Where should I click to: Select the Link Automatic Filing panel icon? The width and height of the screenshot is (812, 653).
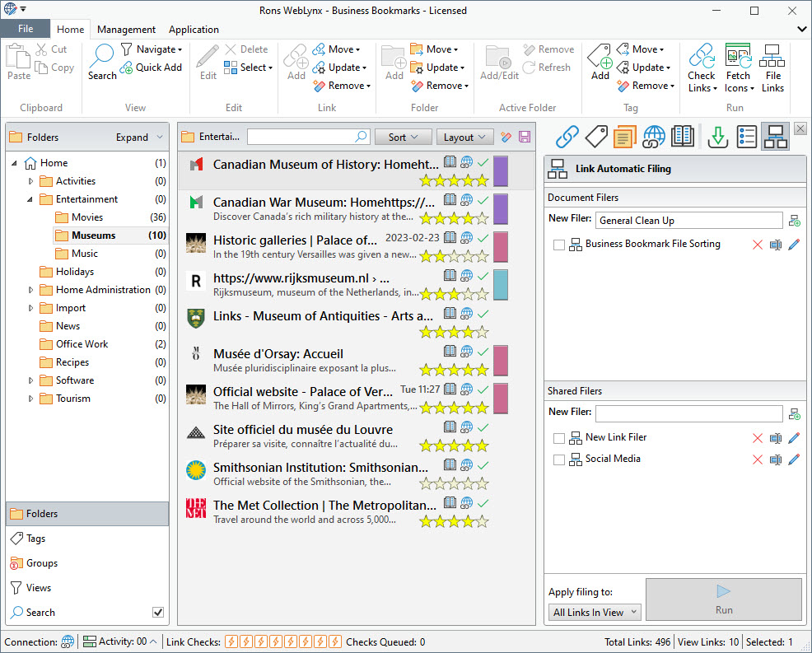pyautogui.click(x=775, y=138)
